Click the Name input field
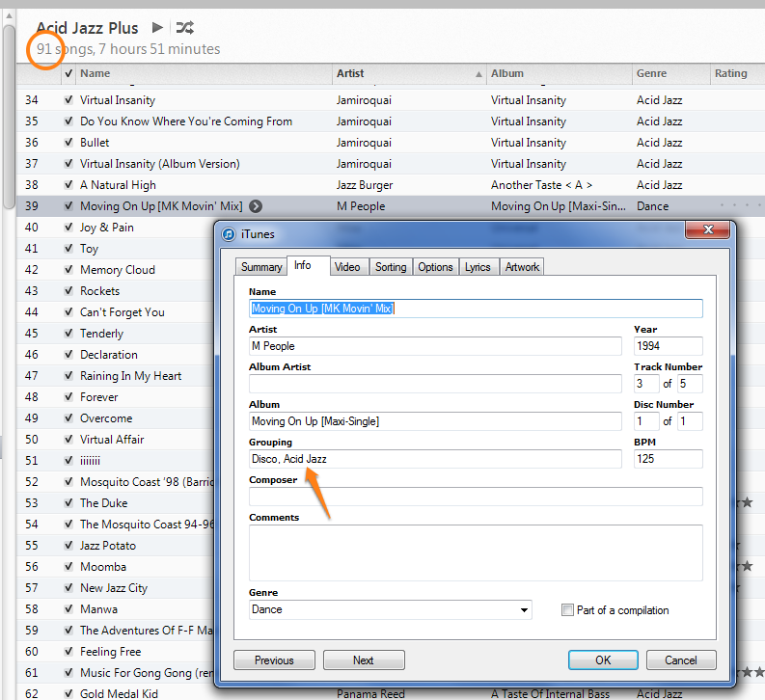This screenshot has width=765, height=700. tap(476, 309)
